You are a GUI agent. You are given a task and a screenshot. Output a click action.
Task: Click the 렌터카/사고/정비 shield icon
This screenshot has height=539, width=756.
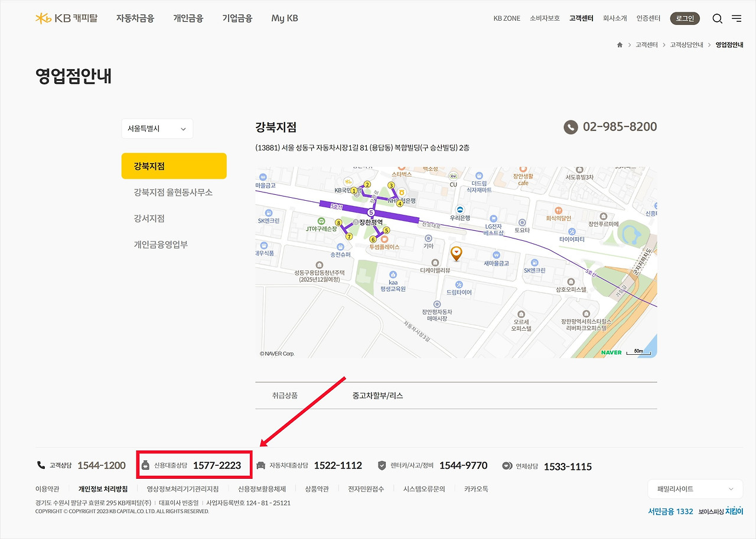pyautogui.click(x=382, y=465)
